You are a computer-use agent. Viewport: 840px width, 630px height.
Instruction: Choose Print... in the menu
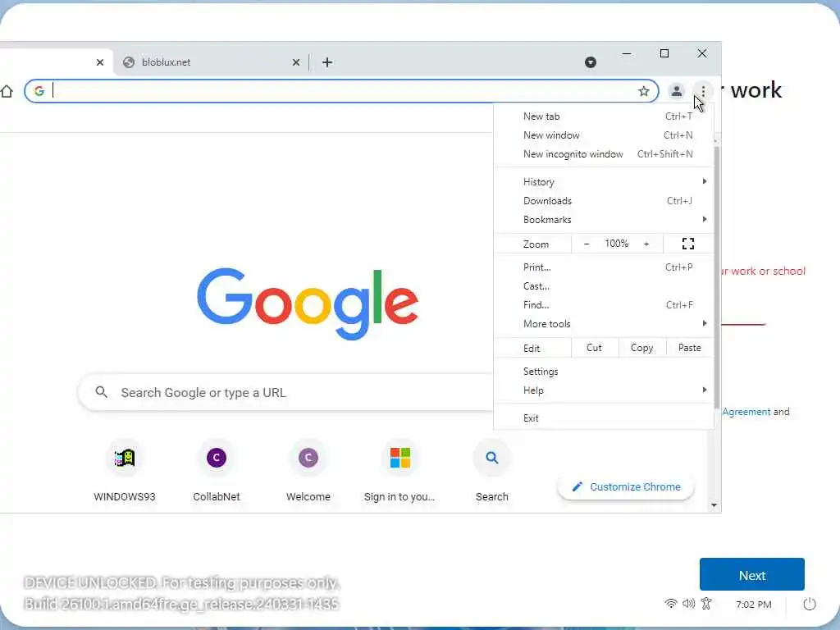click(604, 267)
